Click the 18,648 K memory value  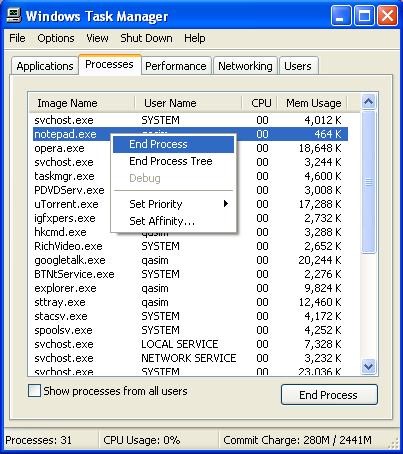pos(320,148)
